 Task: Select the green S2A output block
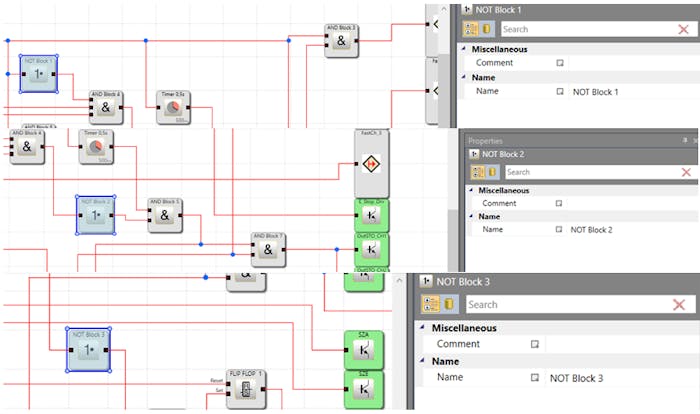364,350
